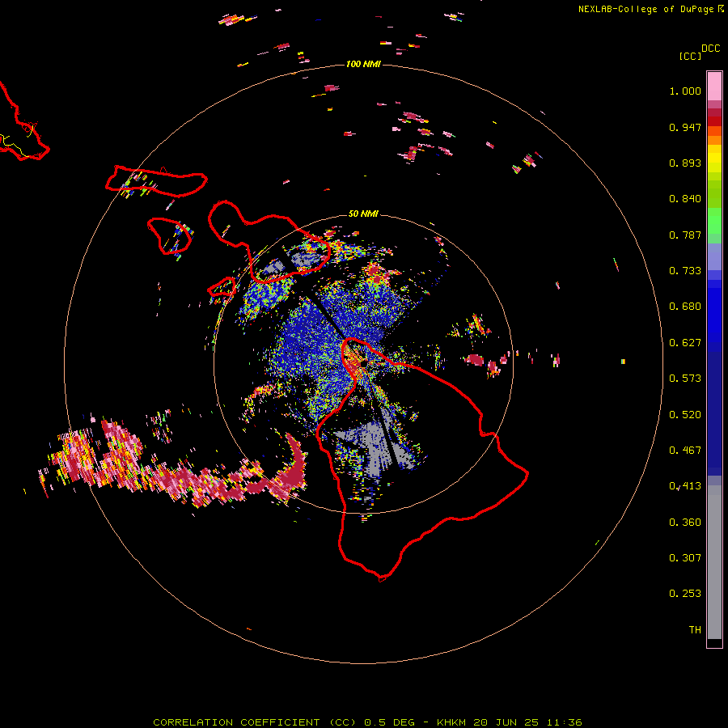Click the 1.000 color scale value

(685, 91)
